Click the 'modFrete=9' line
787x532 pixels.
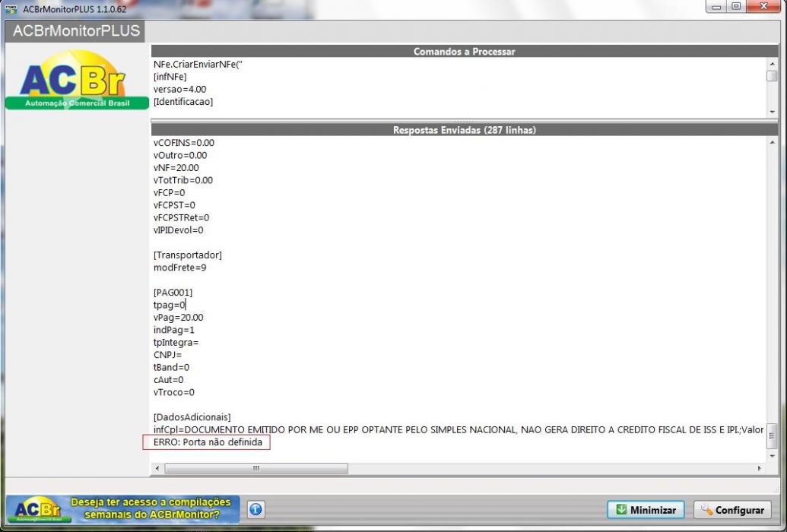point(179,268)
